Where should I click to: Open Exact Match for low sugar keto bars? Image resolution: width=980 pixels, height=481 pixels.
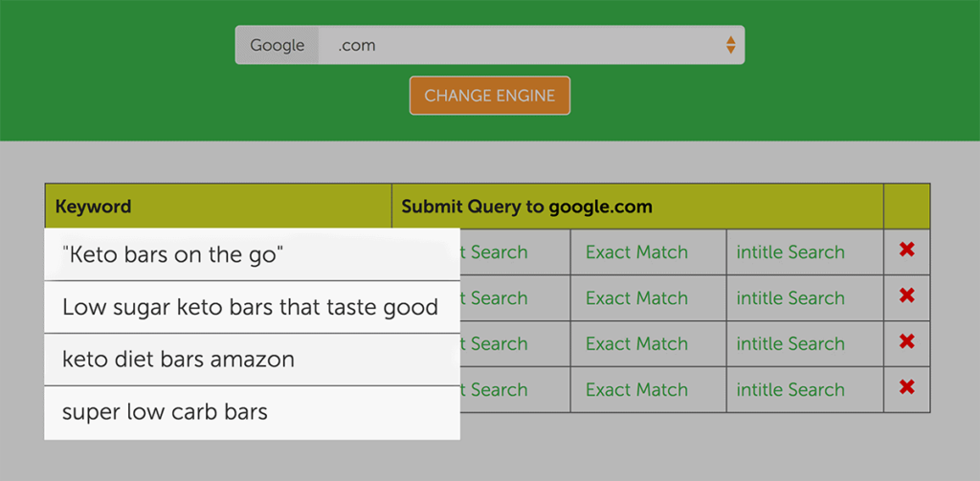(x=636, y=298)
